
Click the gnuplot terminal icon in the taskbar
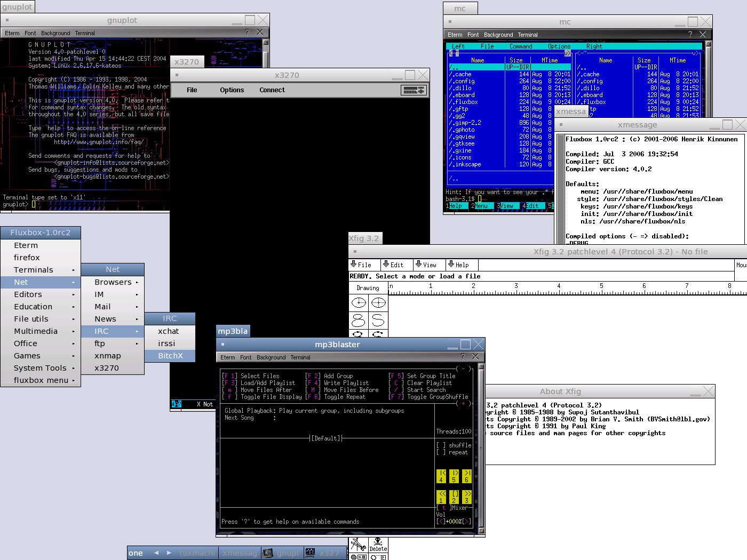268,553
